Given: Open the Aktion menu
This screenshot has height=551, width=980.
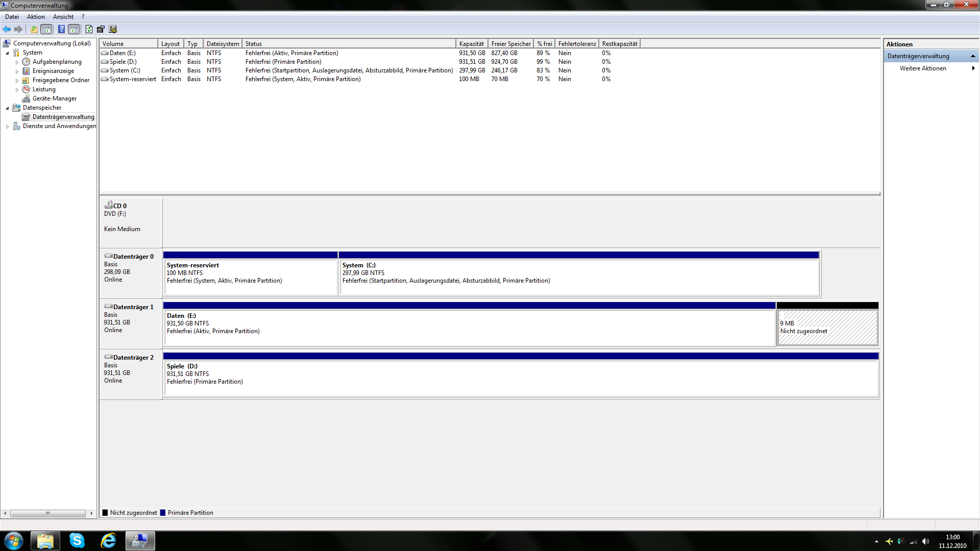Looking at the screenshot, I should (x=36, y=17).
